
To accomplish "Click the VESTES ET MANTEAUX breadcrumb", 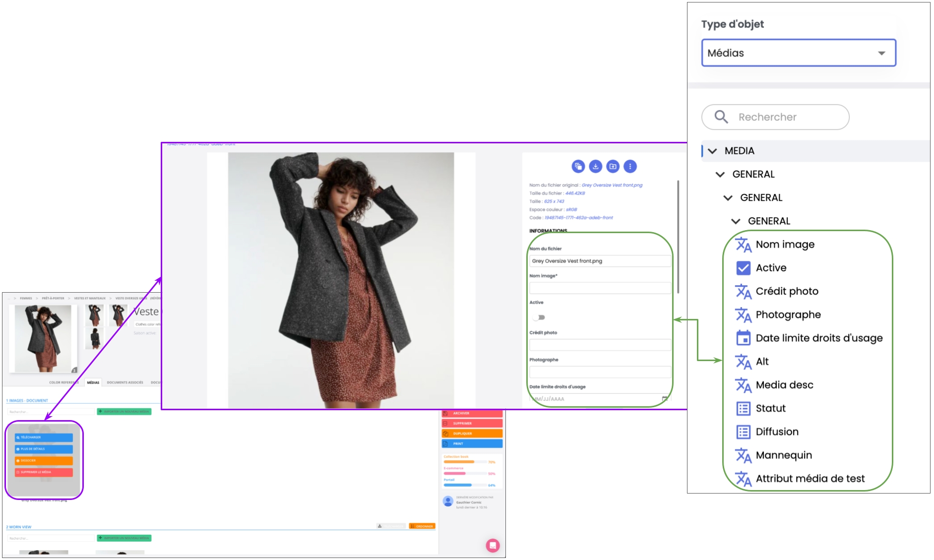I will click(x=90, y=298).
